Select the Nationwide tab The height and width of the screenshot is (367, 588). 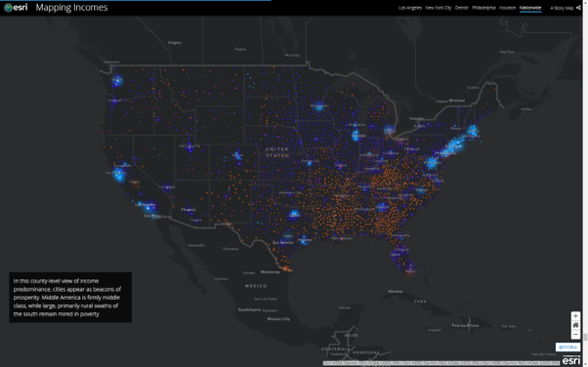point(530,8)
